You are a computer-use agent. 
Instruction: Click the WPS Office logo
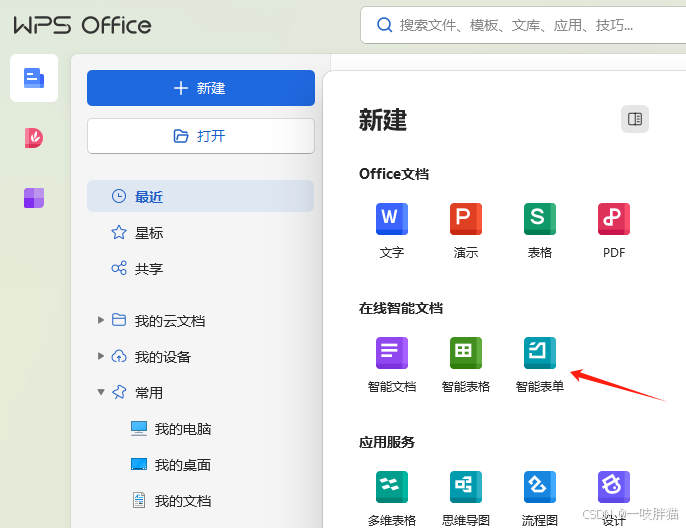82,25
